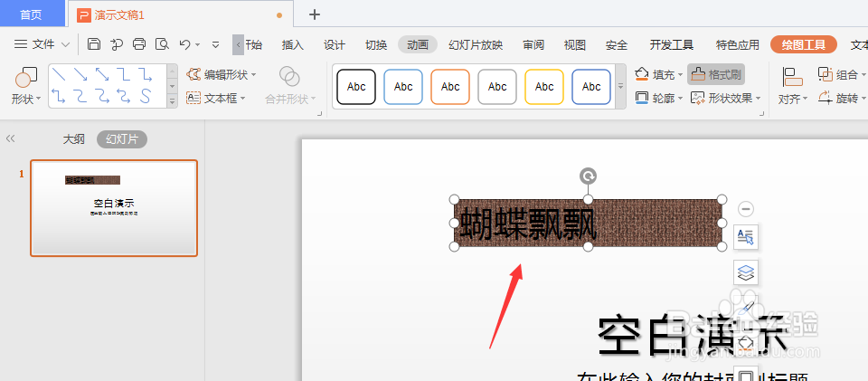Apply the gray-outlined Abc shape style
This screenshot has width=868, height=381.
[x=497, y=86]
